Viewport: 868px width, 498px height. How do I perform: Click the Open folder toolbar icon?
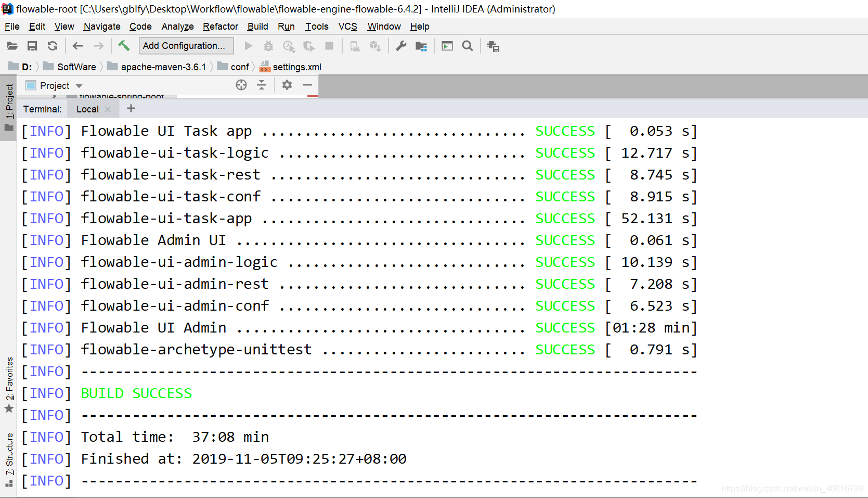point(12,46)
